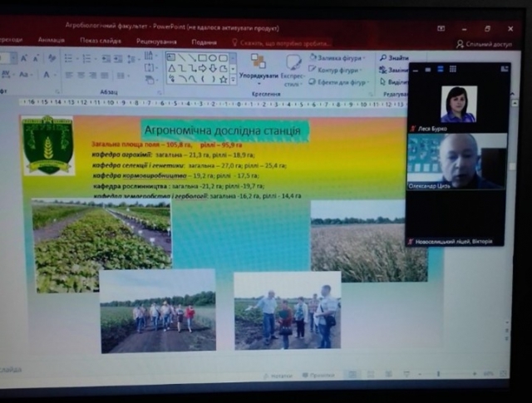Justify the paragraph text
The width and height of the screenshot is (532, 403).
click(x=104, y=76)
